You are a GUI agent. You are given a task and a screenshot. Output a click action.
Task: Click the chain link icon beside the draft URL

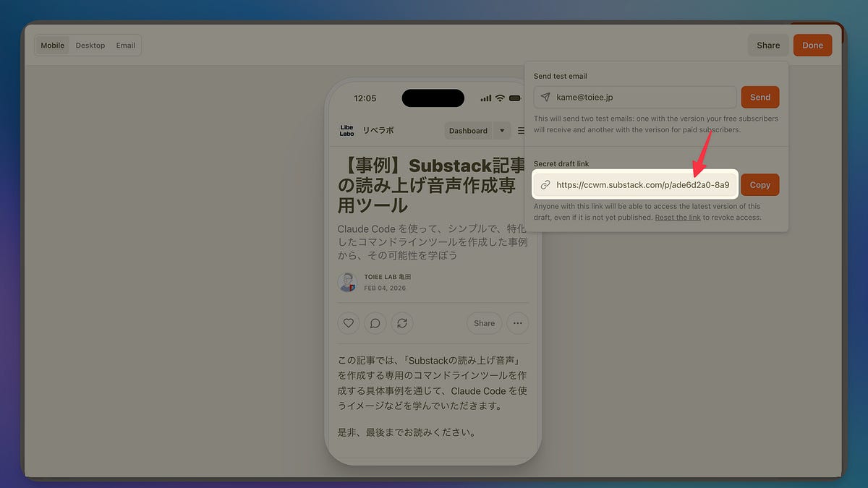[545, 184]
